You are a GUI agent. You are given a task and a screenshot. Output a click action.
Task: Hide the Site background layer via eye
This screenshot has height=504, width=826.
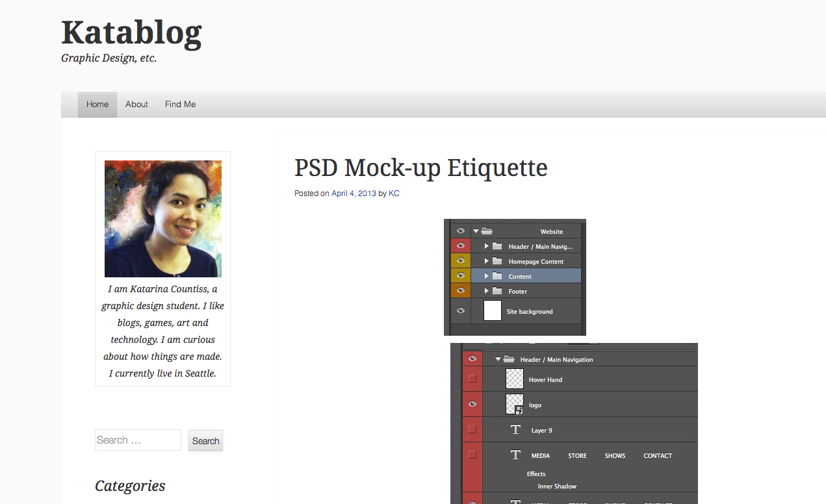point(461,311)
